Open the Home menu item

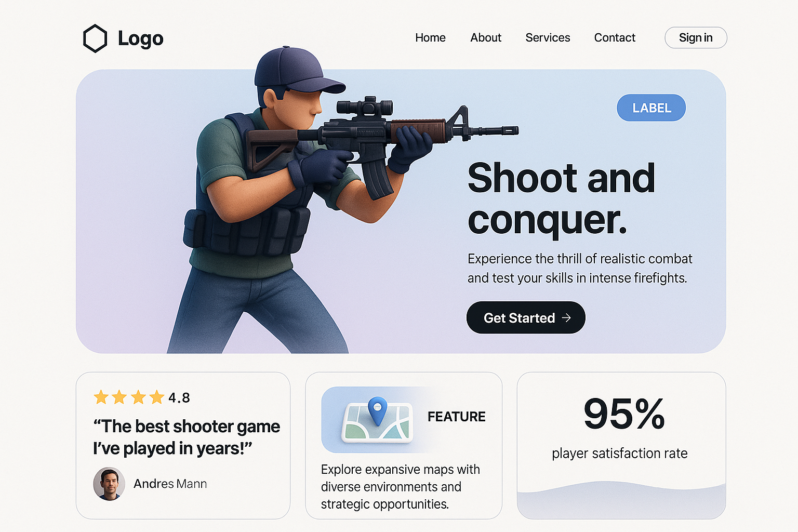(430, 37)
